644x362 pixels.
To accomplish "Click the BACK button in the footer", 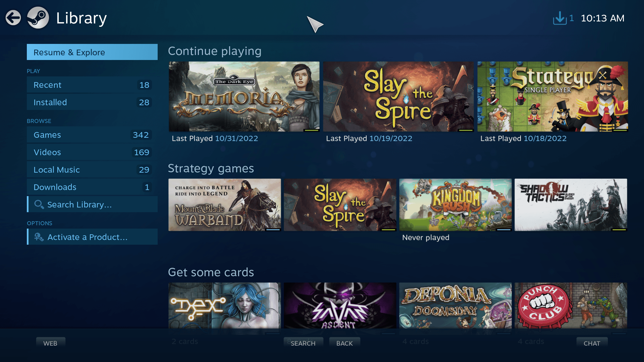I will tap(344, 343).
